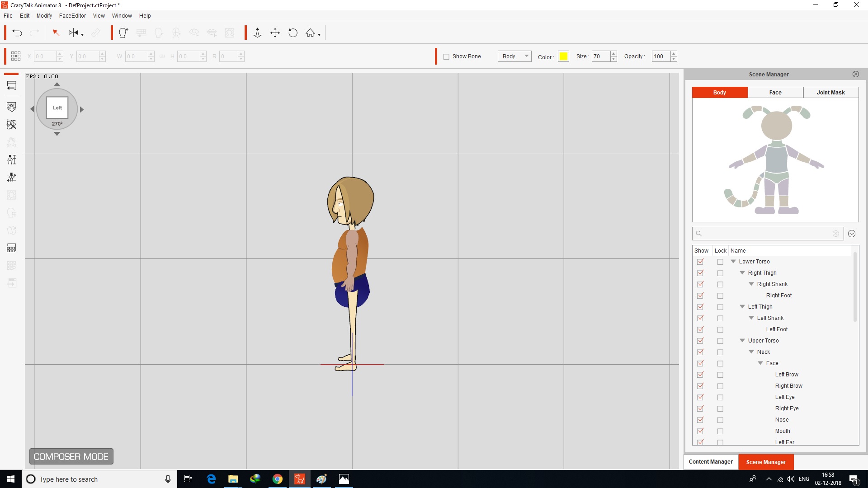The width and height of the screenshot is (868, 488).
Task: Choose the four-arrow Move tool
Action: (x=275, y=33)
